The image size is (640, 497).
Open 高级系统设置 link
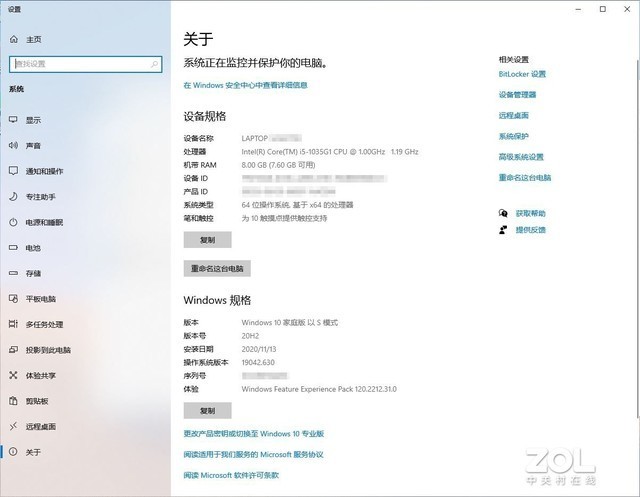521,157
